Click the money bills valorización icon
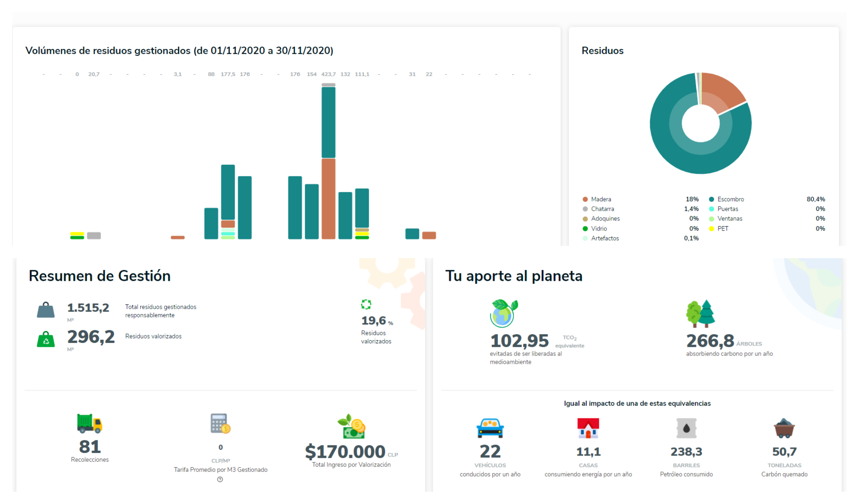This screenshot has height=504, width=859. (x=352, y=427)
